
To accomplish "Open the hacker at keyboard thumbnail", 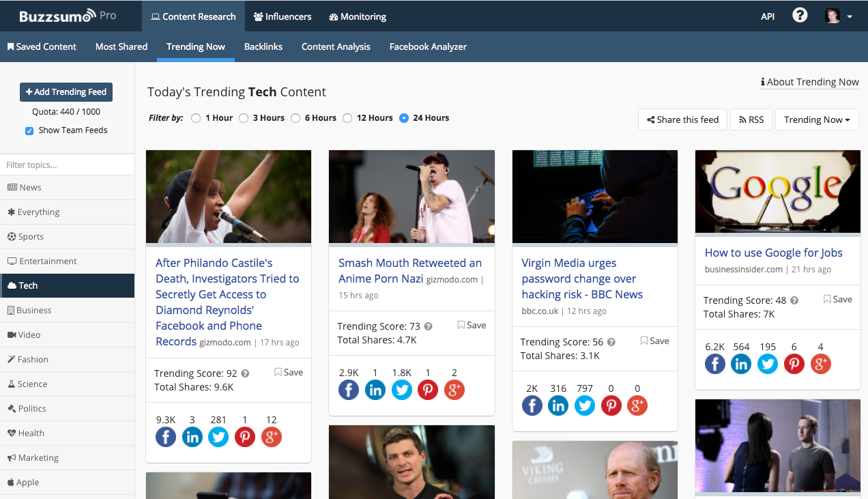I will point(595,197).
